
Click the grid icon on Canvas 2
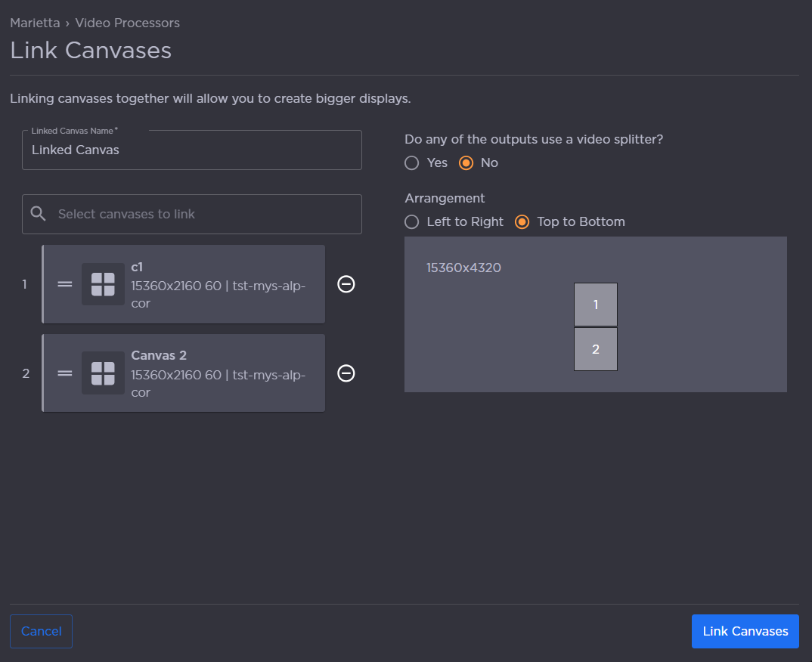103,373
